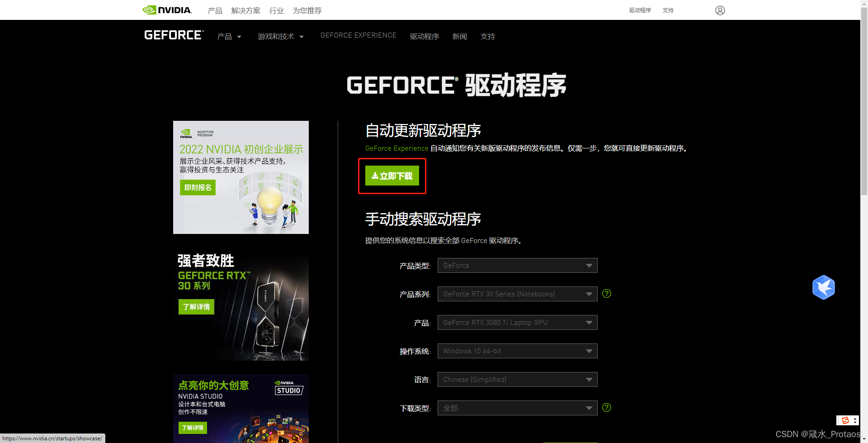Screen dimensions: 868x443
Task: Open the top bar 产品 menu
Action: 215,10
